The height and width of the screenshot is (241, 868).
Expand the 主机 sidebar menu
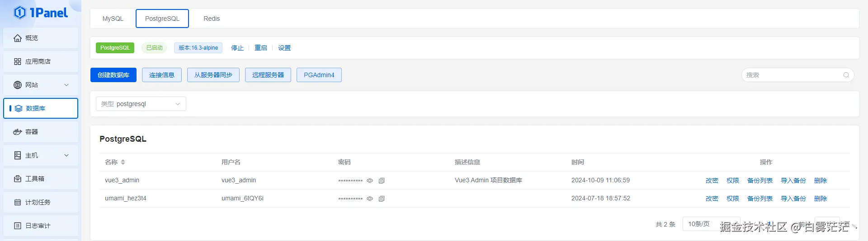(66, 155)
